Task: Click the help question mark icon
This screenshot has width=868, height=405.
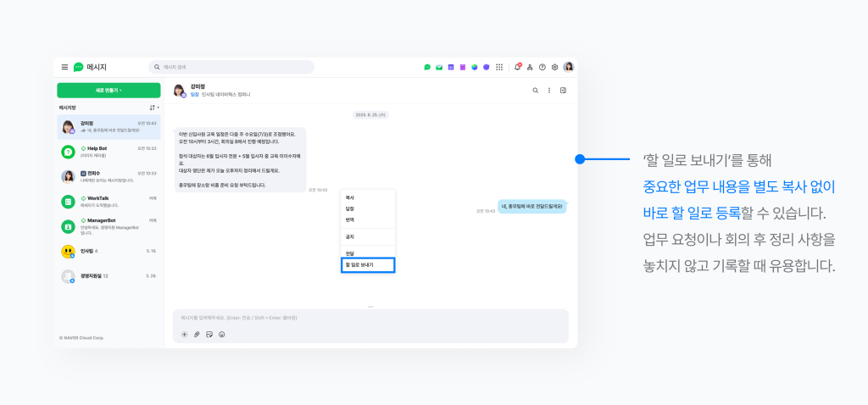Action: 542,67
